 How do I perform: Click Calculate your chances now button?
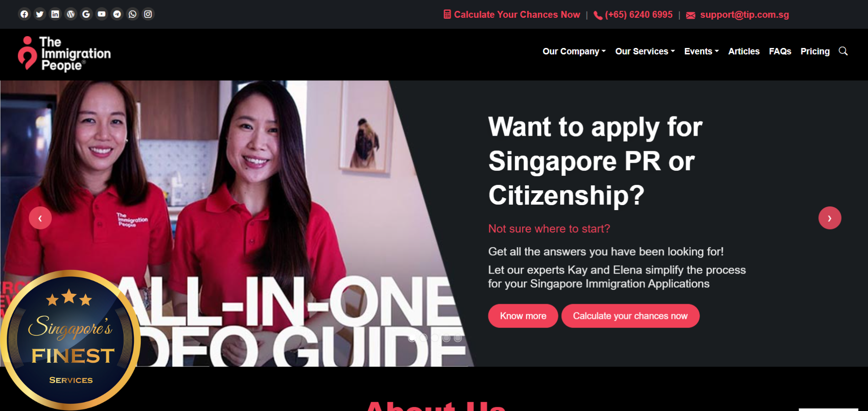pos(630,316)
